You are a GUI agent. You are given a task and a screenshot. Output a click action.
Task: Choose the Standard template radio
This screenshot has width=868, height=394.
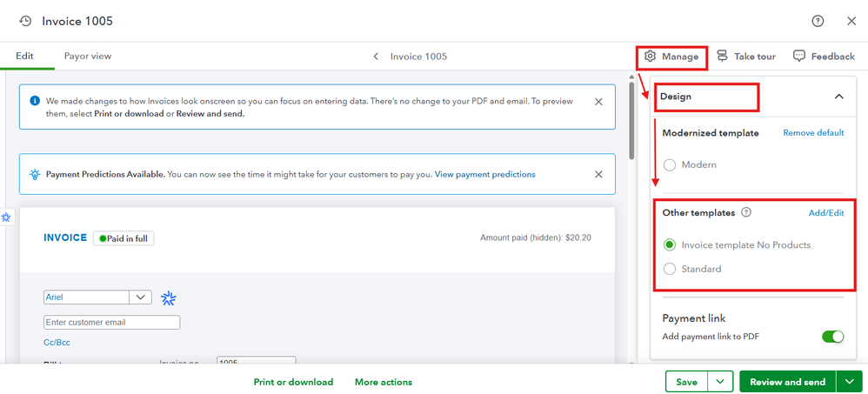tap(670, 269)
